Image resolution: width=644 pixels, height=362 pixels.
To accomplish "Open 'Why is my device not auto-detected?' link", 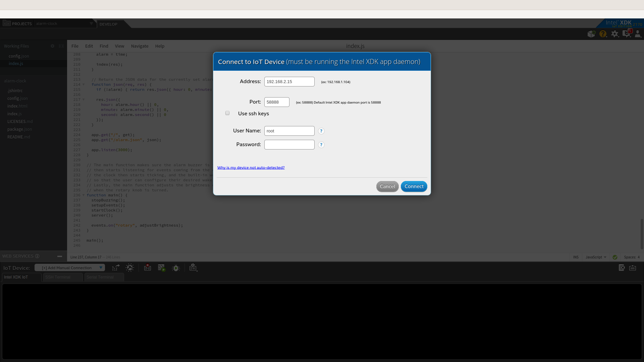I will 251,168.
